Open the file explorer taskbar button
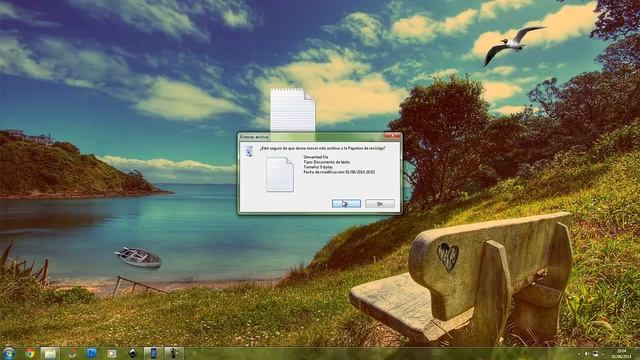 50,353
